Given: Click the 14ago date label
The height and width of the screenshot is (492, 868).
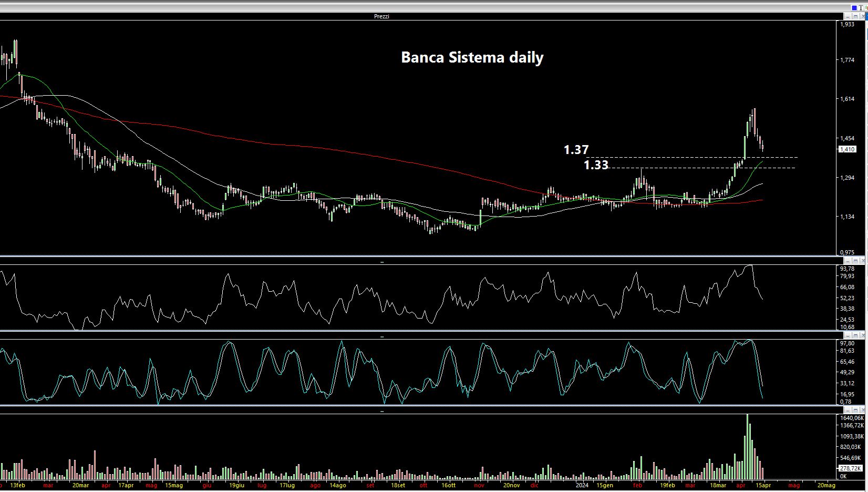Looking at the screenshot, I should [337, 485].
